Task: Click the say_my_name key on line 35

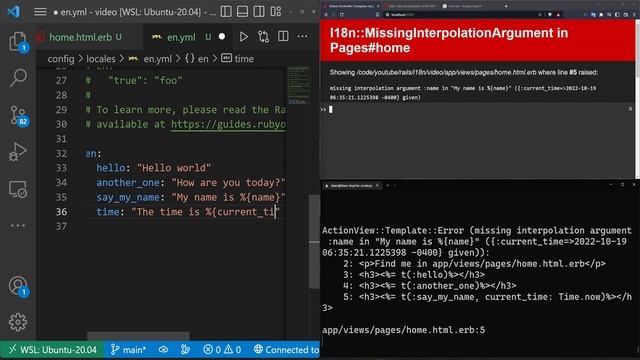Action: [127, 197]
